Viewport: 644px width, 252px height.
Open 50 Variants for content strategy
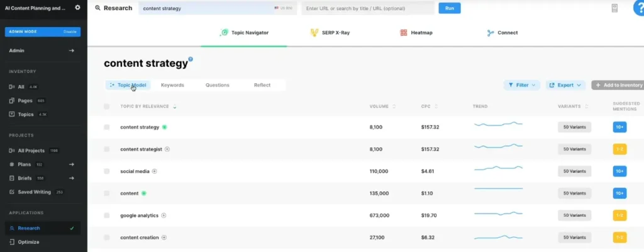click(574, 127)
